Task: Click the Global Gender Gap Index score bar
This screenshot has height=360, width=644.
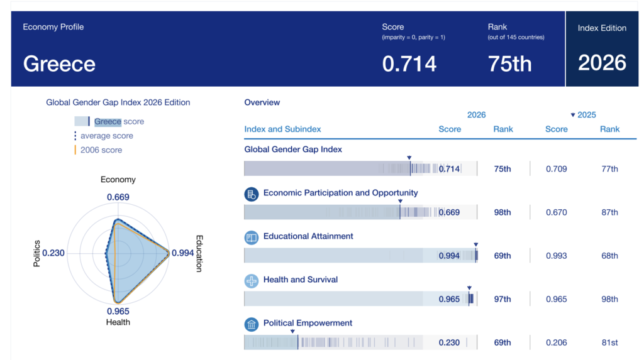Action: tap(360, 168)
